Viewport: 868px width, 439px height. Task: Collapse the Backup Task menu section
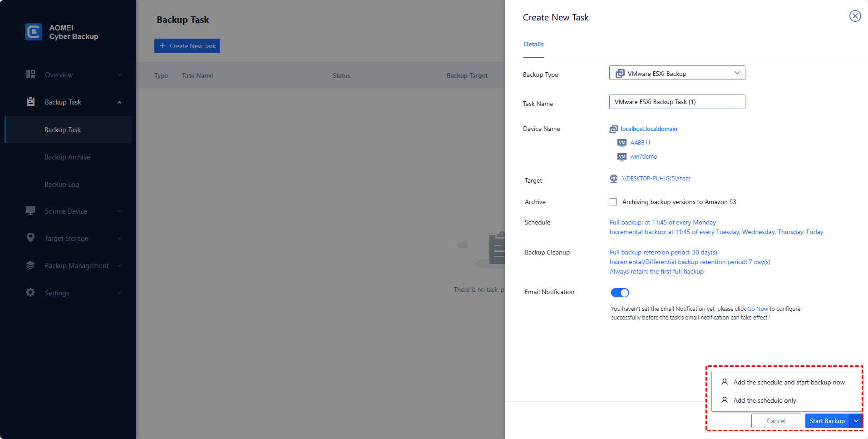pos(119,102)
